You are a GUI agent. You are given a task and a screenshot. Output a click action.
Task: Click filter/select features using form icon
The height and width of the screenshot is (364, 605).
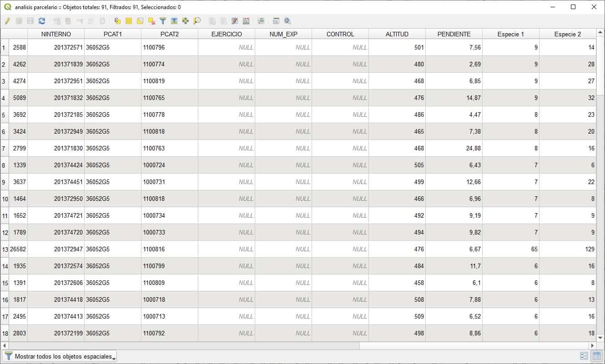(x=162, y=21)
